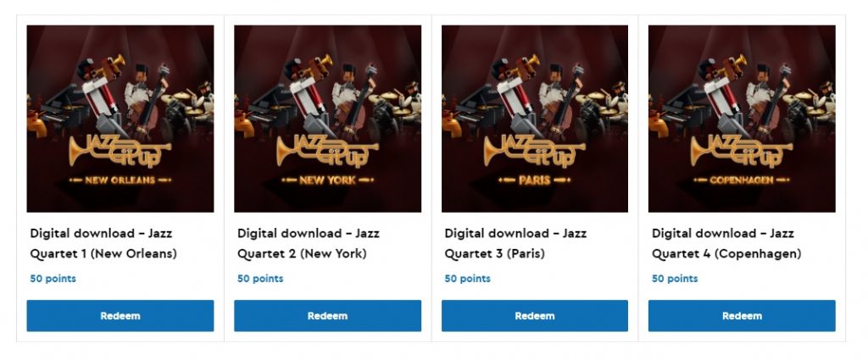Click the Jazz Quartet 2 (New York) title
This screenshot has height=360, width=868.
click(x=309, y=243)
